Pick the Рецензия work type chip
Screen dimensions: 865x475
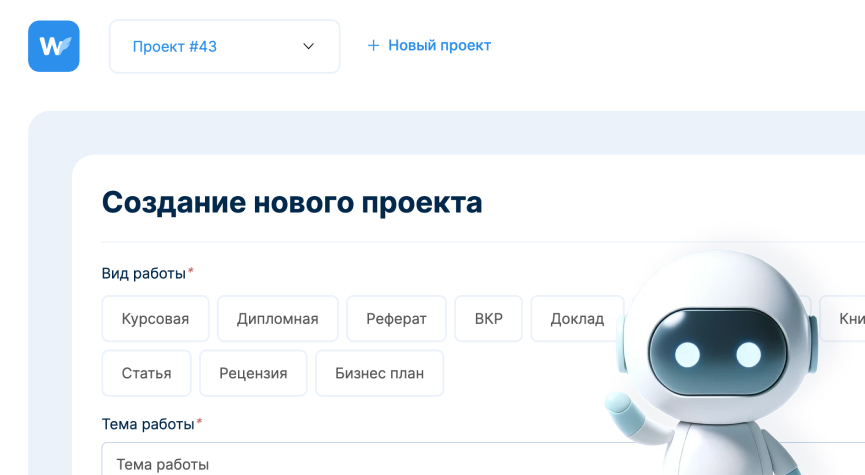coord(253,373)
